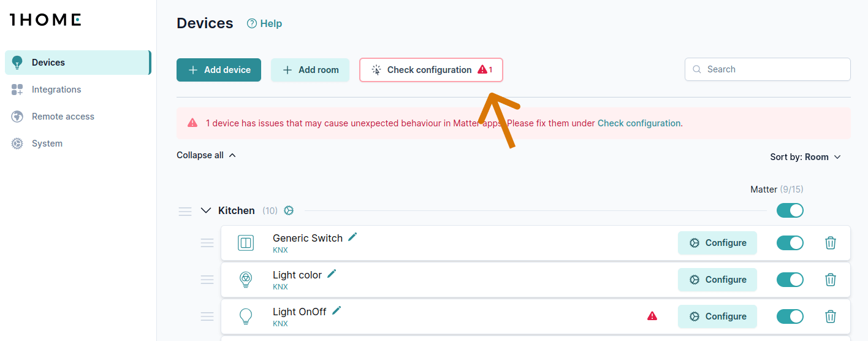Collapse the Kitchen room chevron
Image resolution: width=868 pixels, height=341 pixels.
pos(205,210)
